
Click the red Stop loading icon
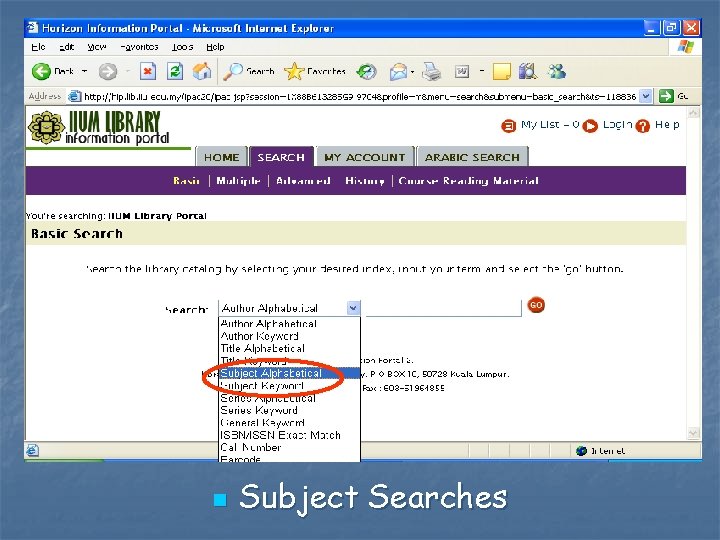coord(147,71)
